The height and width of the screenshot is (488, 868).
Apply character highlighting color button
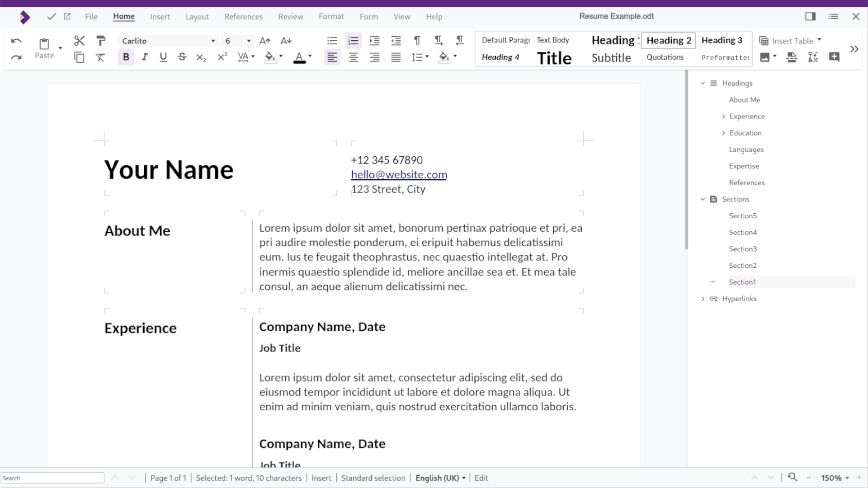click(x=270, y=57)
